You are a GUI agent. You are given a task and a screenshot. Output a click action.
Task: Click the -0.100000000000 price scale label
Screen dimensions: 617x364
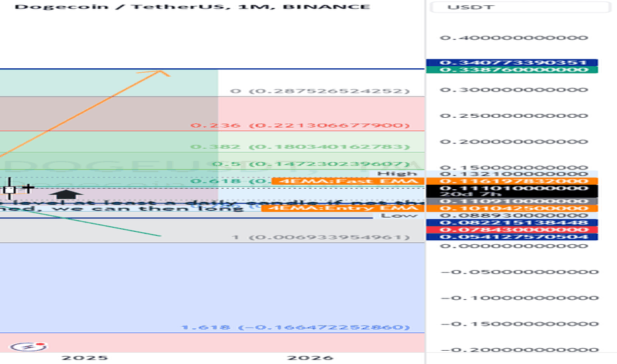click(x=520, y=298)
